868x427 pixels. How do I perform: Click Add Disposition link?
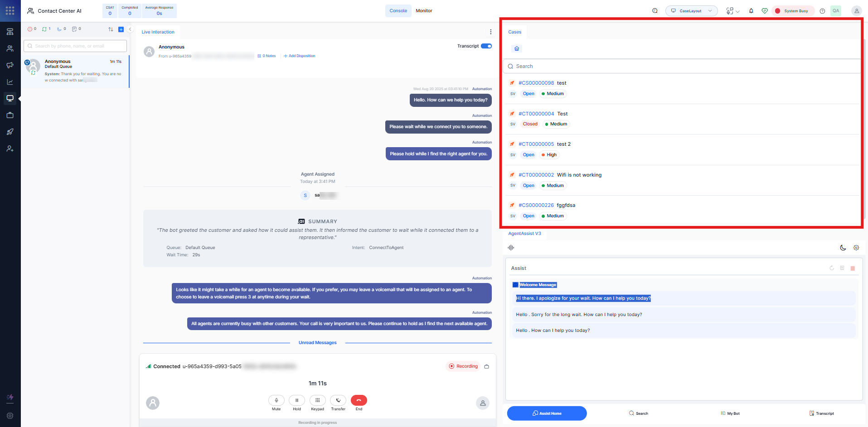point(300,56)
